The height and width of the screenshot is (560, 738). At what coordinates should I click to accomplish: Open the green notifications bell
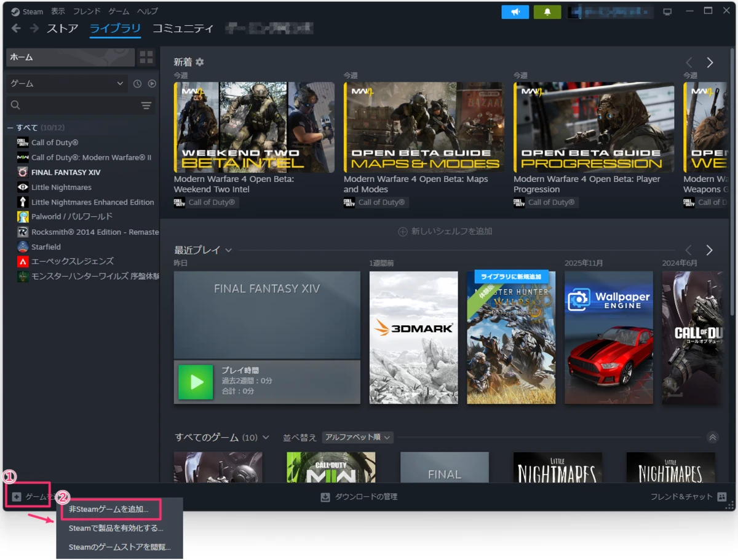pyautogui.click(x=547, y=12)
